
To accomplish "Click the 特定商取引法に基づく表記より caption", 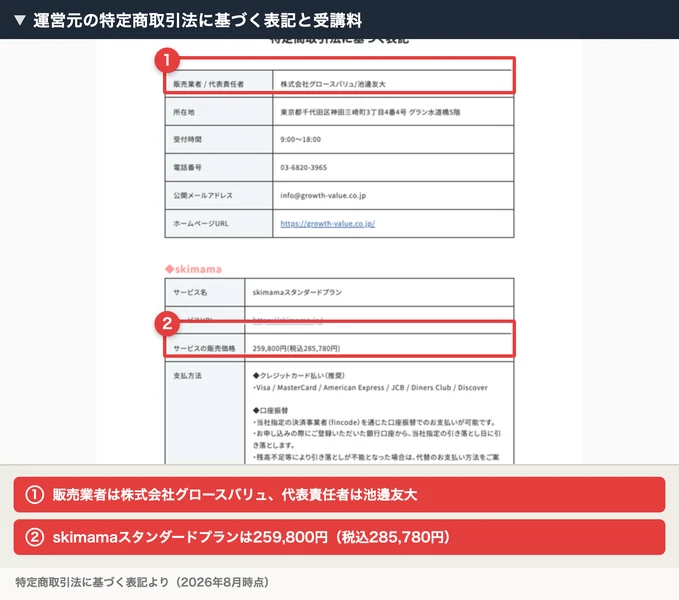I will click(142, 582).
